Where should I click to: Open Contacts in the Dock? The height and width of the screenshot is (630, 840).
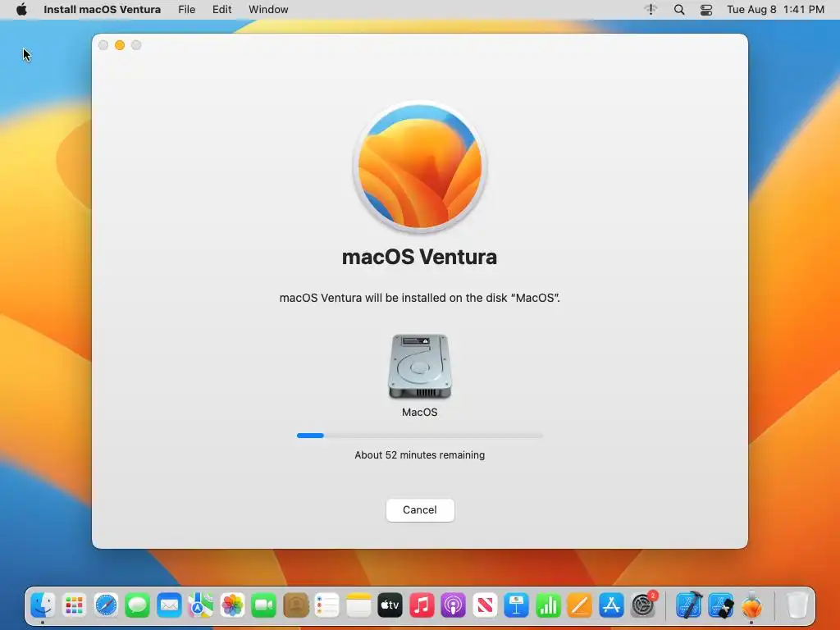point(295,606)
